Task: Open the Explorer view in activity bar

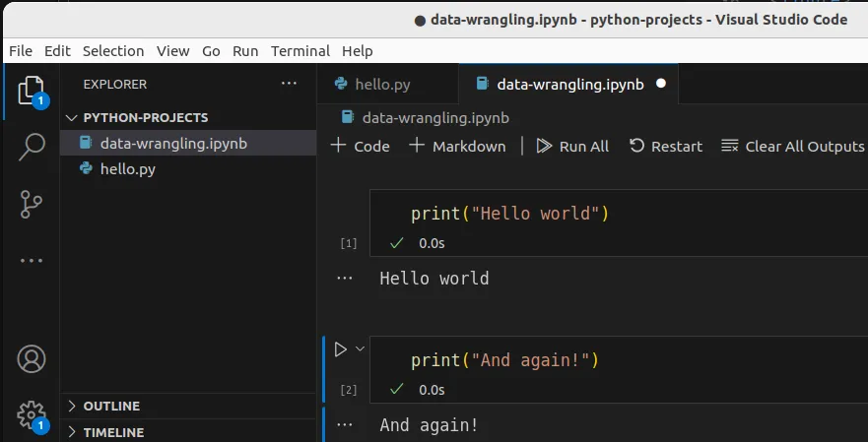Action: coord(31,91)
